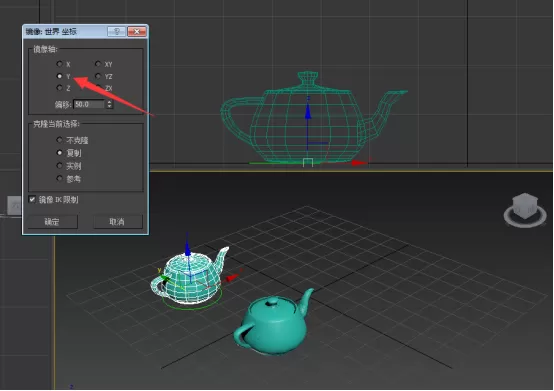This screenshot has height=391, width=554.
Task: Select the ZX mirror plane radio button
Action: tap(98, 87)
